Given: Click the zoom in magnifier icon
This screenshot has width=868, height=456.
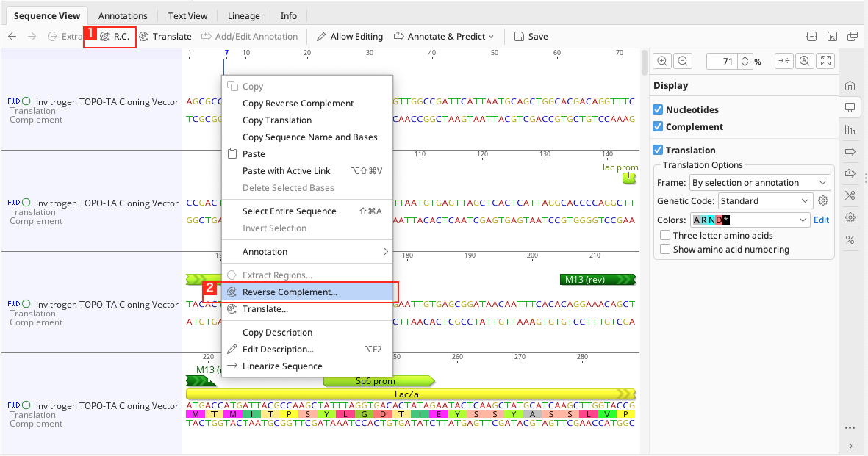Looking at the screenshot, I should (x=662, y=62).
